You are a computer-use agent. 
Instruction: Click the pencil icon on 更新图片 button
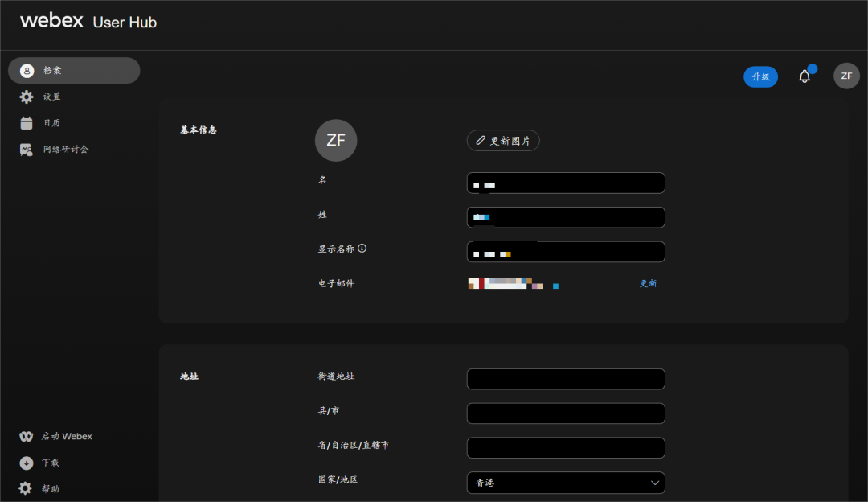click(x=479, y=140)
